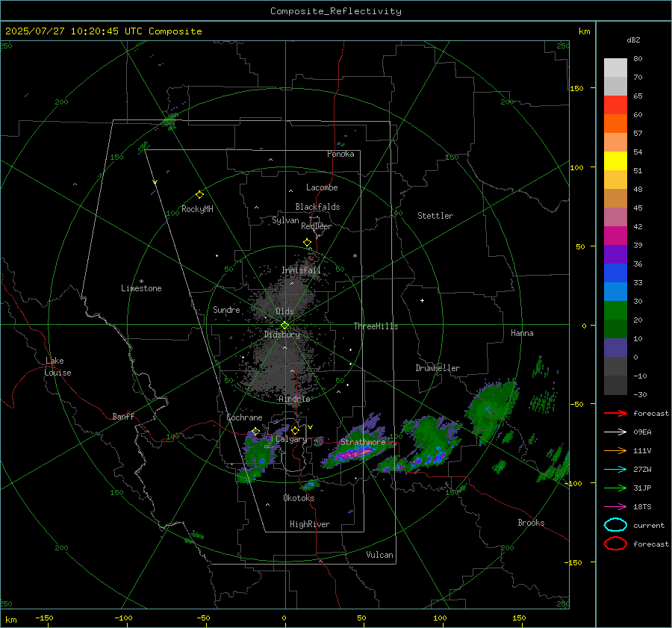The width and height of the screenshot is (672, 628).
Task: Click the 2025/07/27 10:20:45 UTC timestamp
Action: click(74, 31)
